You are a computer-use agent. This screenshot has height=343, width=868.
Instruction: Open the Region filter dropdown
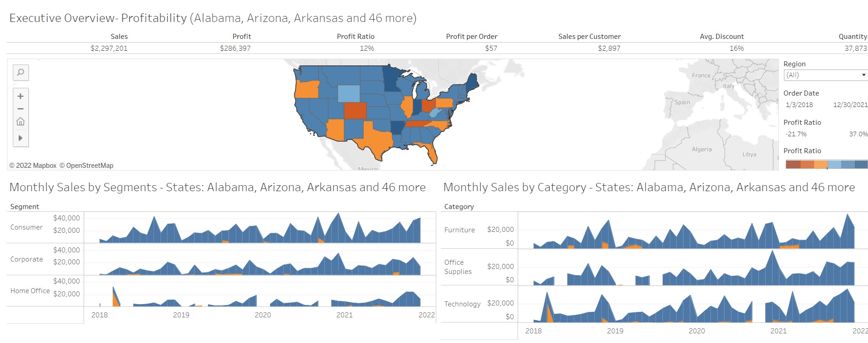pos(825,75)
